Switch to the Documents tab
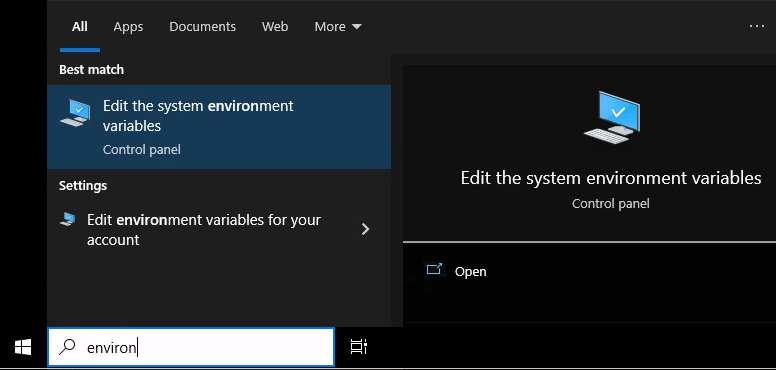 pyautogui.click(x=202, y=27)
